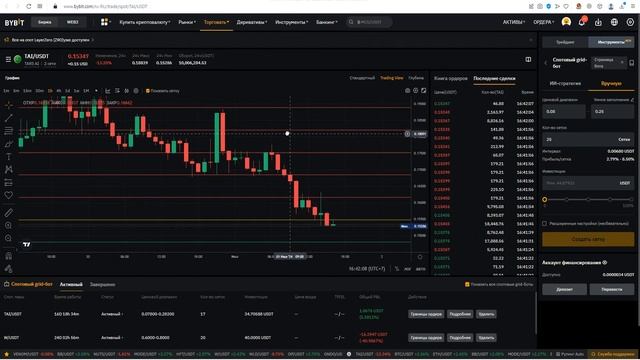The image size is (640, 360).
Task: Open details for W/USDT bot
Action: click(460, 338)
